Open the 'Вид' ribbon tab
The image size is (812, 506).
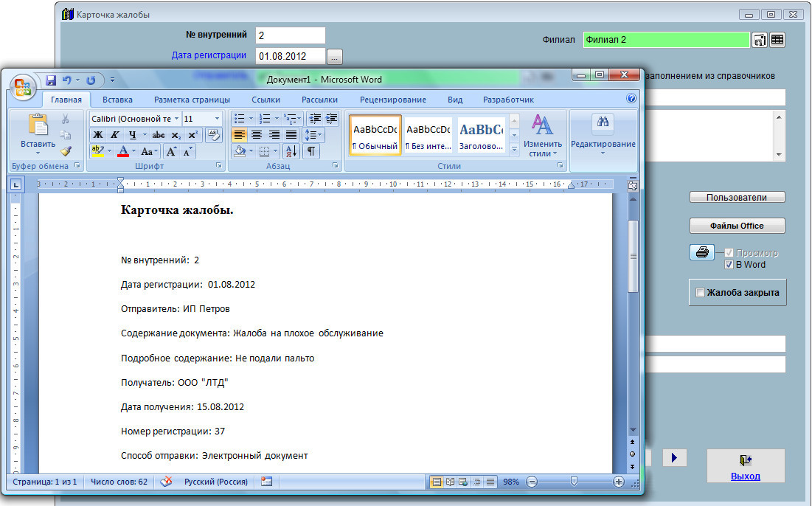click(x=455, y=100)
